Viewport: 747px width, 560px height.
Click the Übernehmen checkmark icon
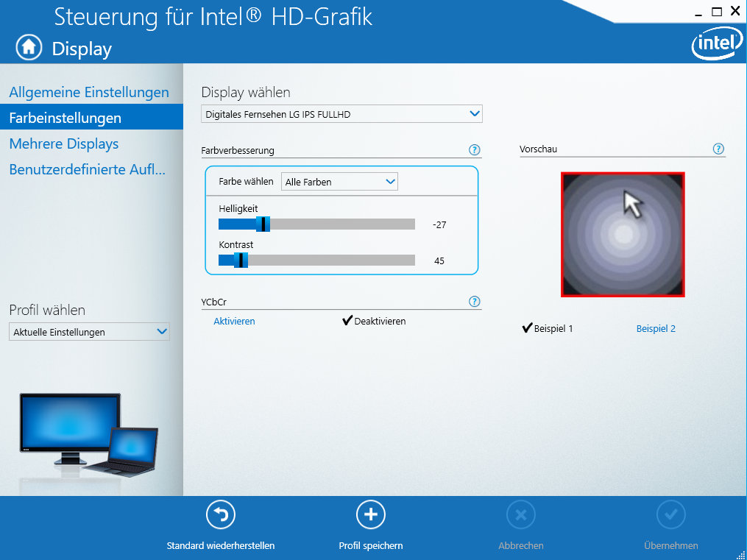pos(670,515)
